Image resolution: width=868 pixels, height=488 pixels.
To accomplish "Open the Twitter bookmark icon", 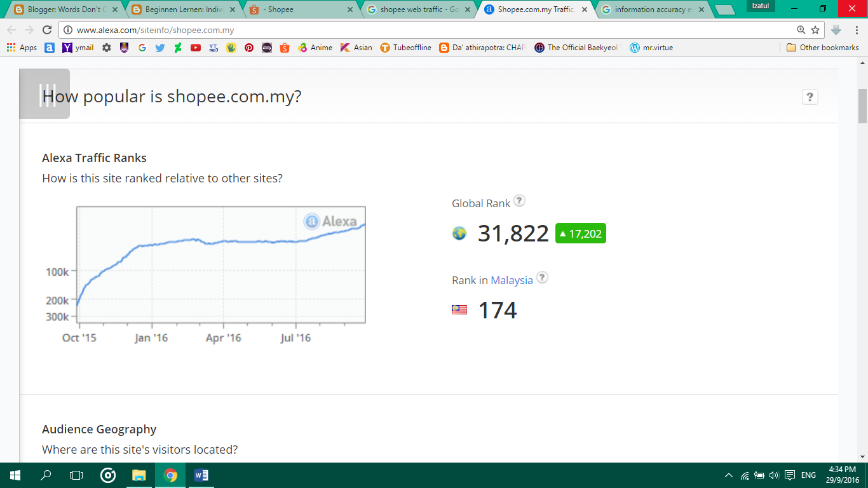I will (x=159, y=48).
